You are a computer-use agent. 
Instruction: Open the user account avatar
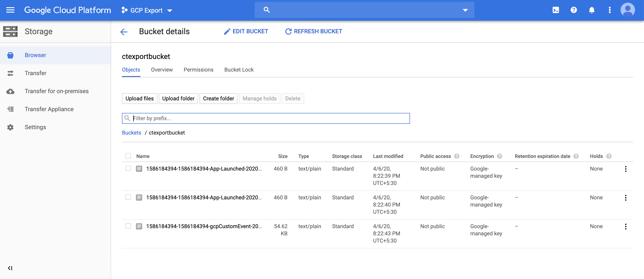tap(628, 10)
